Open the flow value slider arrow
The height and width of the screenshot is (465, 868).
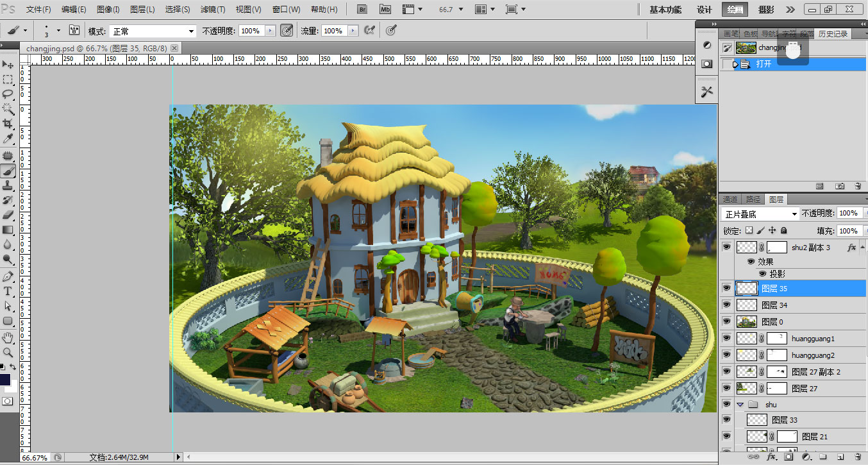coord(353,31)
